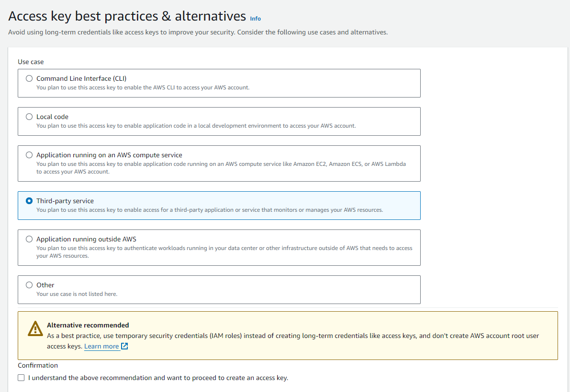
Task: Select the Command Line Interface (CLI) radio button
Action: click(x=29, y=78)
